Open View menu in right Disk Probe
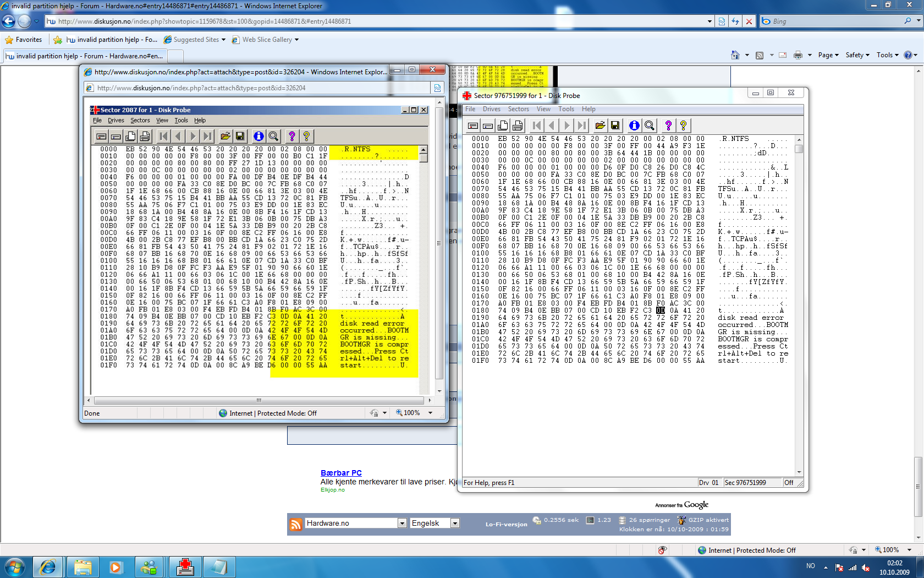The width and height of the screenshot is (924, 578). pos(543,109)
